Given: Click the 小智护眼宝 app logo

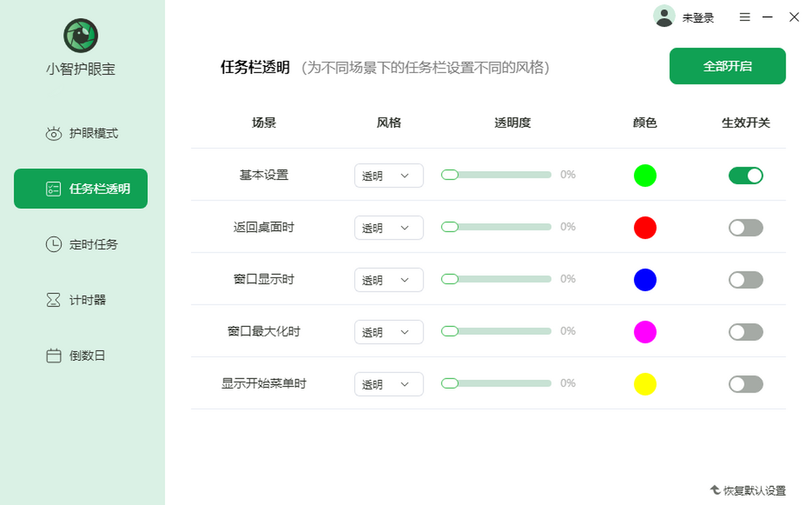Looking at the screenshot, I should 80,35.
